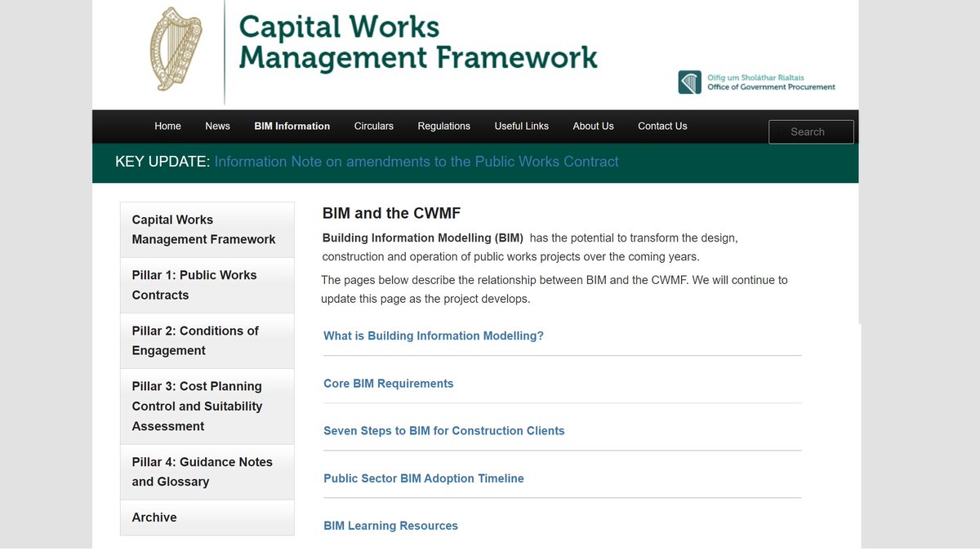Open Core BIM Requirements link

coord(389,383)
